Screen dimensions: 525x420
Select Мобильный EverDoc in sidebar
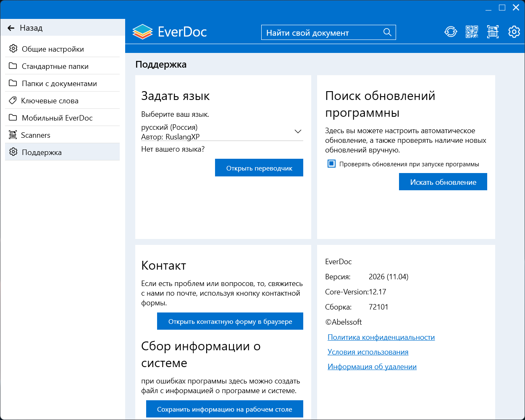pyautogui.click(x=57, y=118)
